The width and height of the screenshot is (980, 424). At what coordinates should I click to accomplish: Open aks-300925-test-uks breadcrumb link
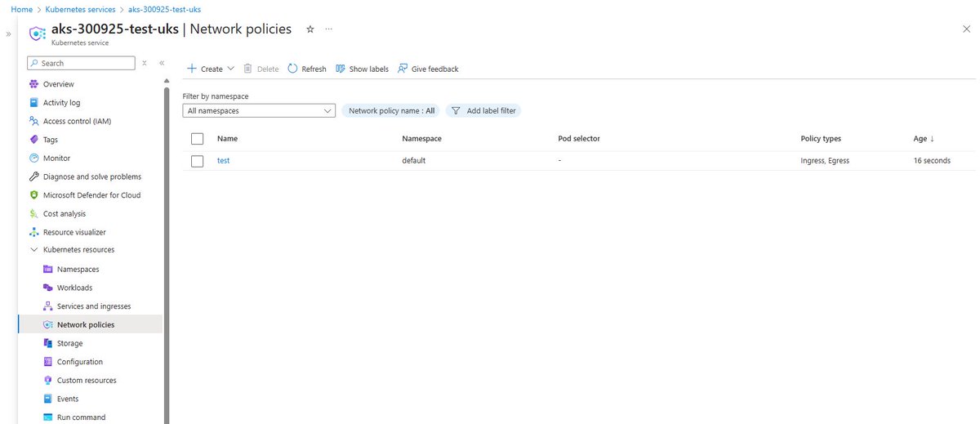pos(165,9)
